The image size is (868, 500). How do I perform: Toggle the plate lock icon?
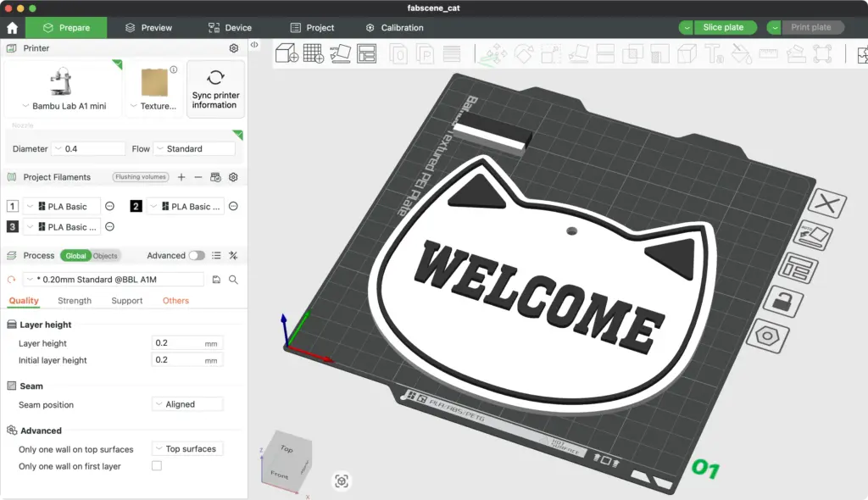click(783, 302)
